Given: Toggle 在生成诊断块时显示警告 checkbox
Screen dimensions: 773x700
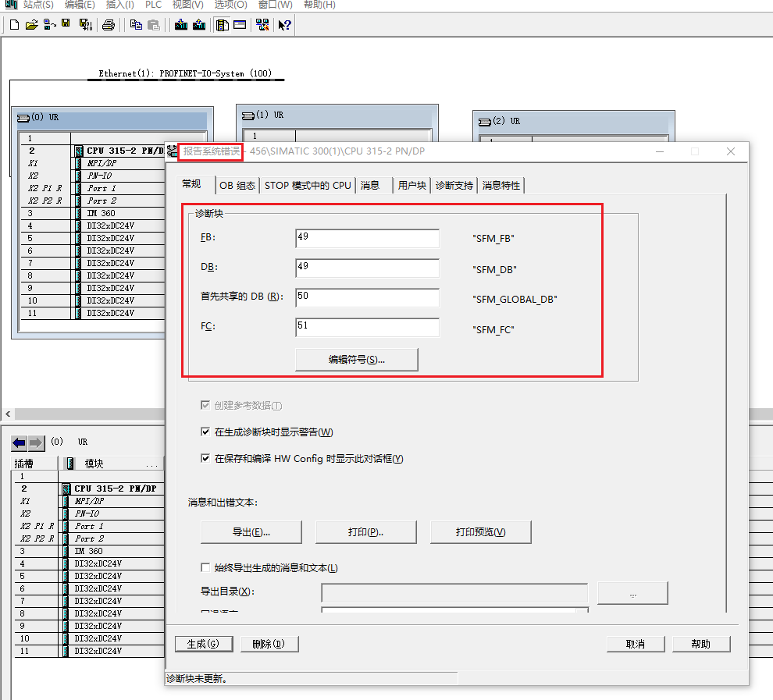Looking at the screenshot, I should [205, 432].
